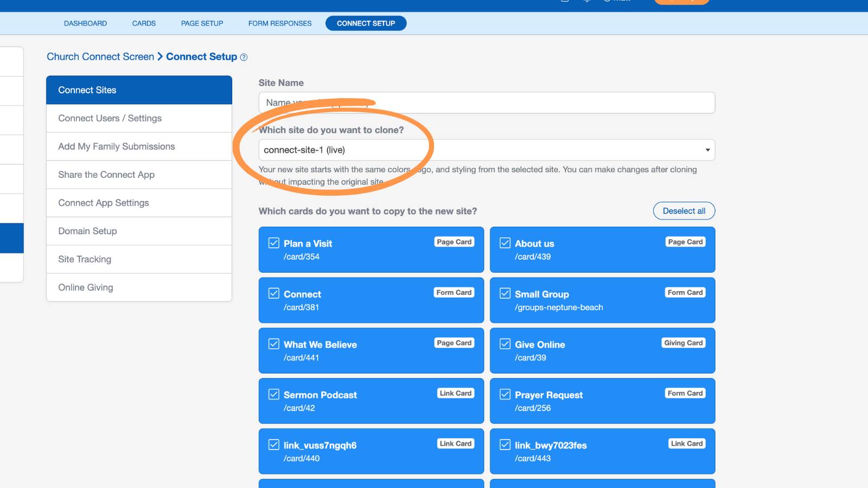This screenshot has width=868, height=488.
Task: Click the /card/354 path text
Action: coord(302,256)
